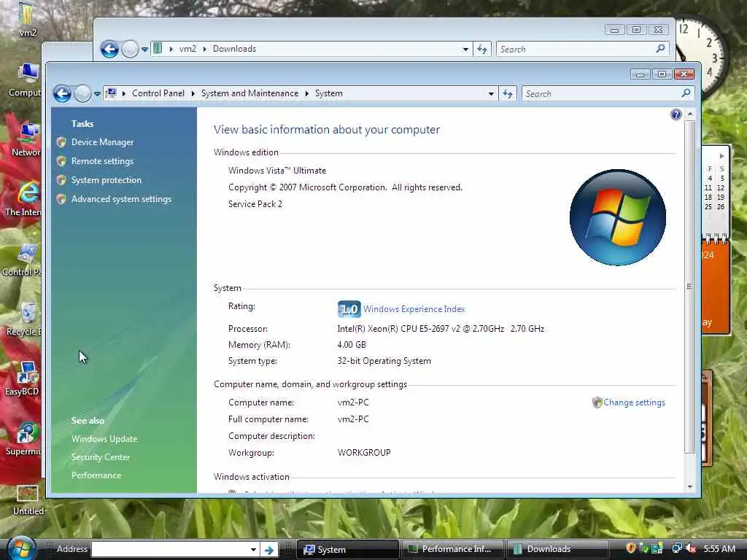Open Device Manager from Tasks
This screenshot has height=560, width=747.
tap(102, 142)
